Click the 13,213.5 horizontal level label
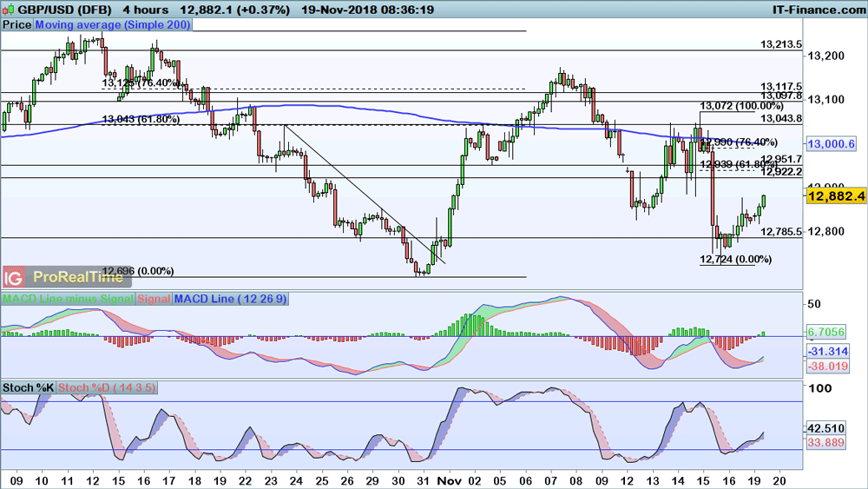 click(x=781, y=44)
